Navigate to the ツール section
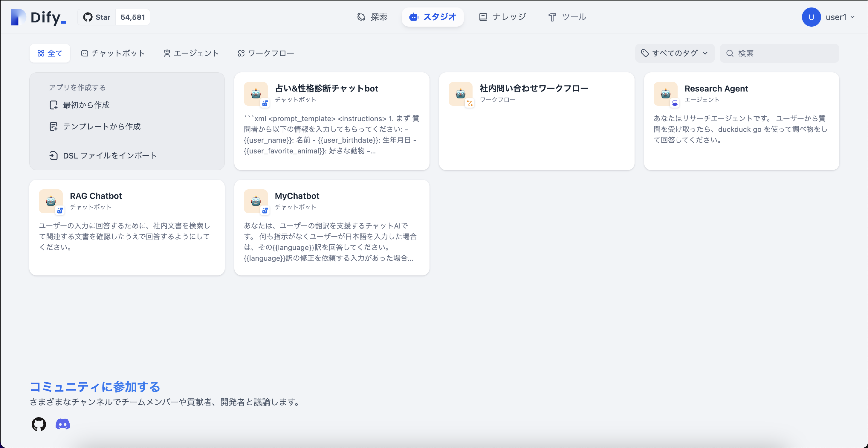868x448 pixels. [566, 17]
